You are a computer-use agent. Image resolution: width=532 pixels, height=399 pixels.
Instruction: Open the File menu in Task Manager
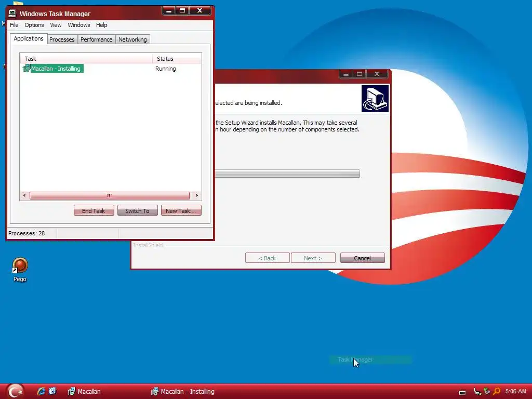(14, 25)
